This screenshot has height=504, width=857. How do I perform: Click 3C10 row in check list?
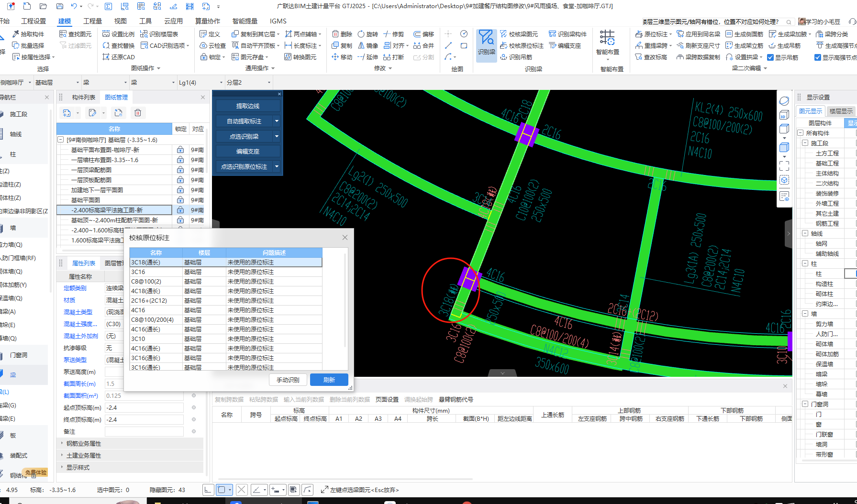click(226, 339)
